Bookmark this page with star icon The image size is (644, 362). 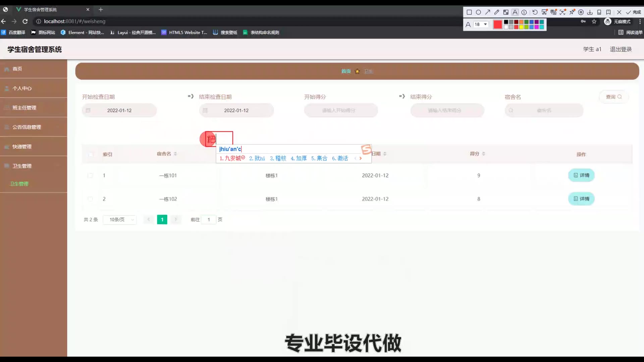click(594, 21)
